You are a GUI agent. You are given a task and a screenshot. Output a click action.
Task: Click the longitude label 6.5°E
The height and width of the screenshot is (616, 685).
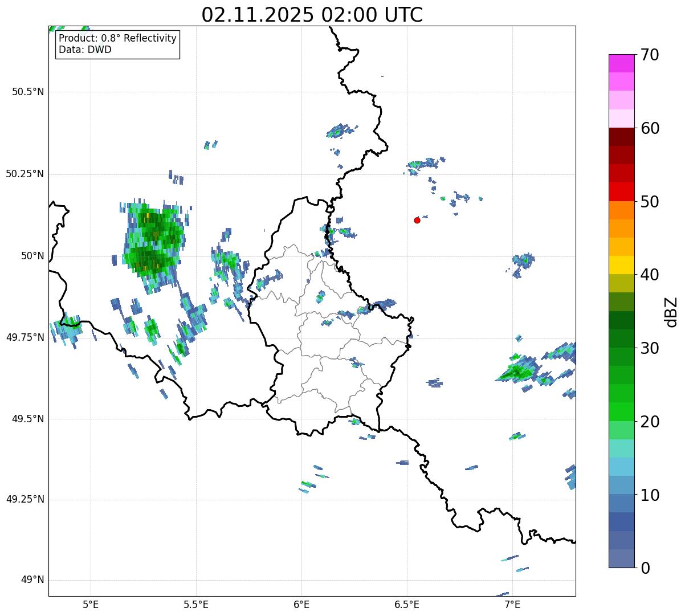coord(407,604)
